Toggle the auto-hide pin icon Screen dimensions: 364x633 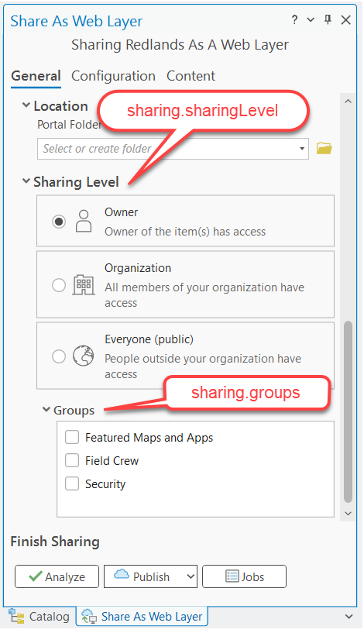328,19
